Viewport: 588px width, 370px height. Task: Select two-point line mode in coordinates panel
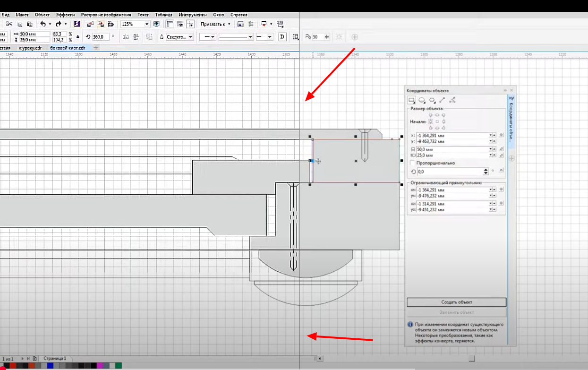point(443,100)
